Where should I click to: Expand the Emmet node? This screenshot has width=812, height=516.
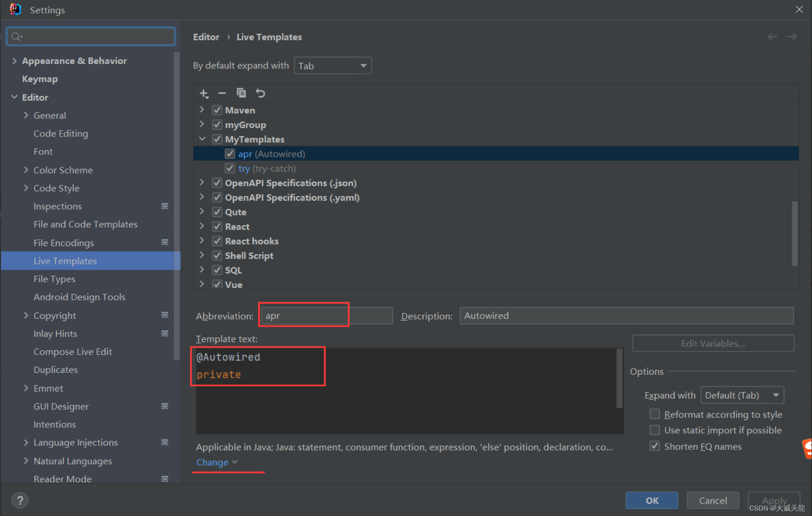click(x=26, y=388)
